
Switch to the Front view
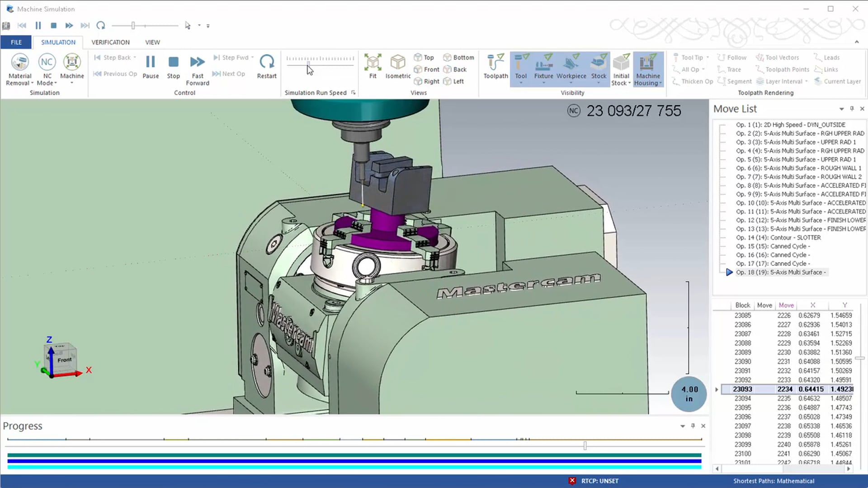(427, 69)
